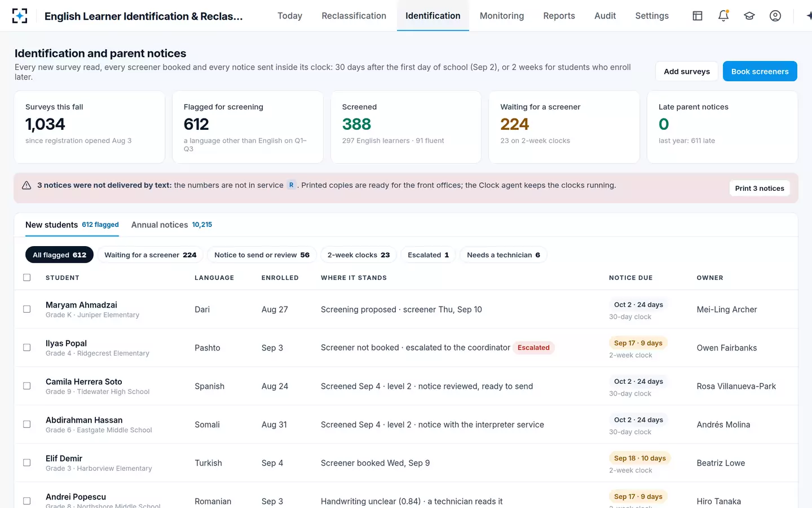Click Print 3 notices

click(x=760, y=189)
